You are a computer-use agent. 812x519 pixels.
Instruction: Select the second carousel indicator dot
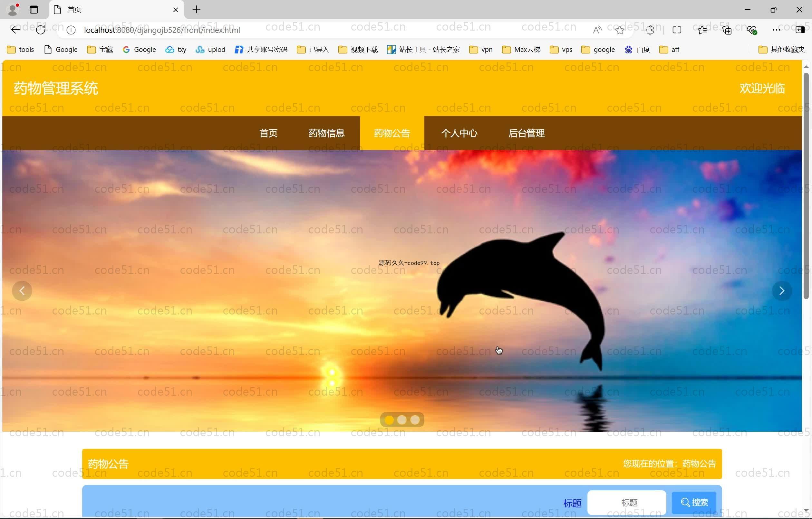(x=401, y=420)
